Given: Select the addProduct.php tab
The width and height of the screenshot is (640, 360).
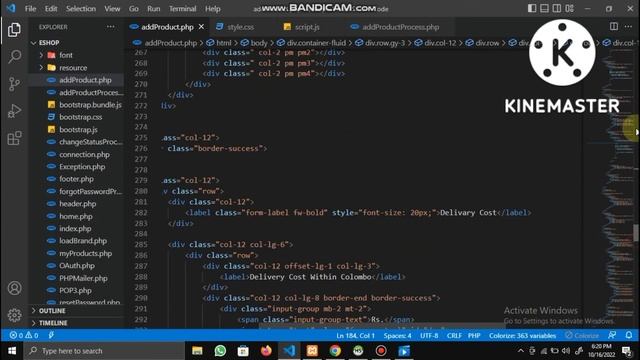Looking at the screenshot, I should click(167, 27).
